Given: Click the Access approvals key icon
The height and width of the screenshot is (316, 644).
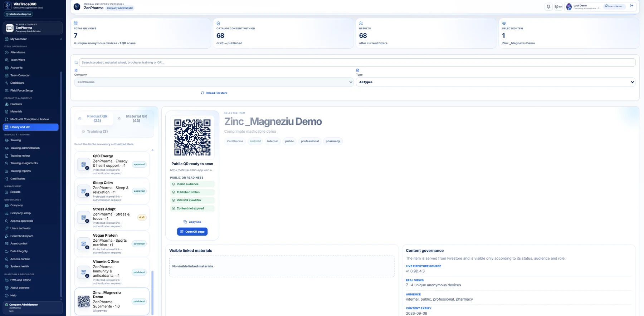Looking at the screenshot, I should 6,221.
